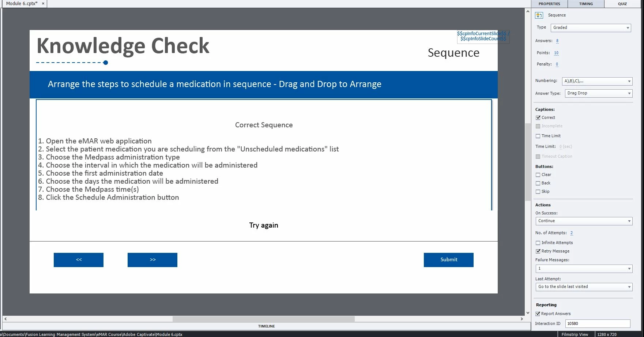
Task: Toggle the Timeout Caption checkbox
Action: pos(538,157)
